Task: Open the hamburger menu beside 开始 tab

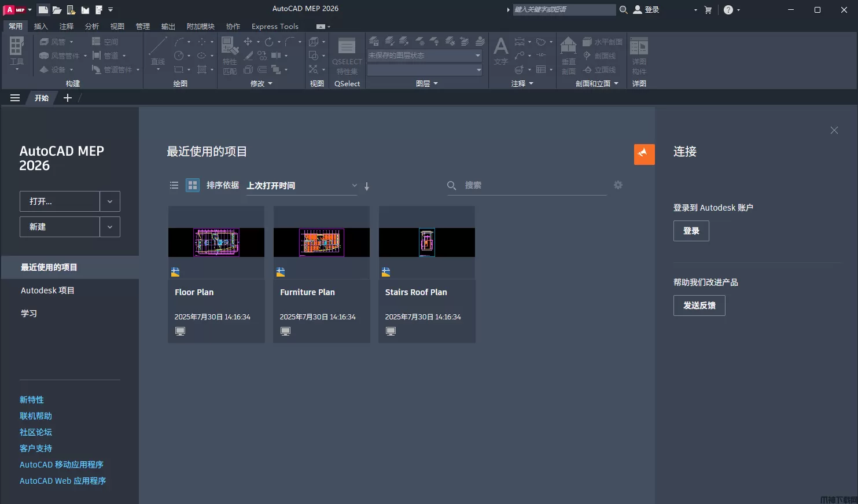Action: coord(15,98)
